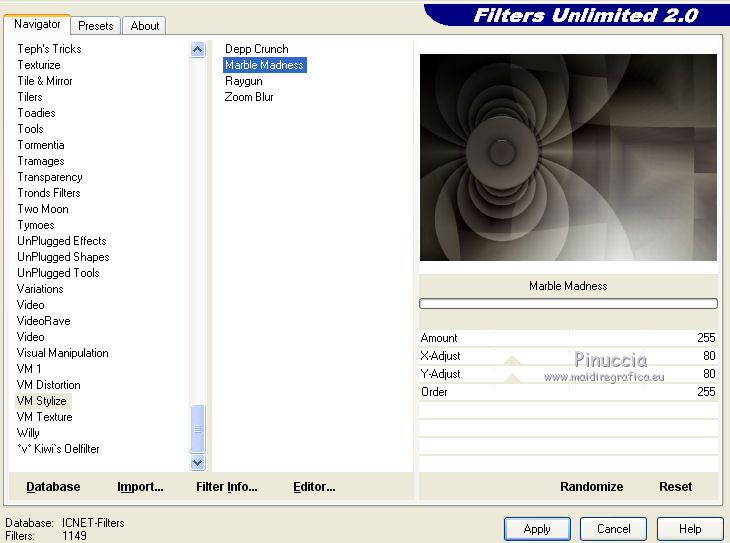Select the VM 1 category
This screenshot has width=730, height=543.
click(x=29, y=369)
